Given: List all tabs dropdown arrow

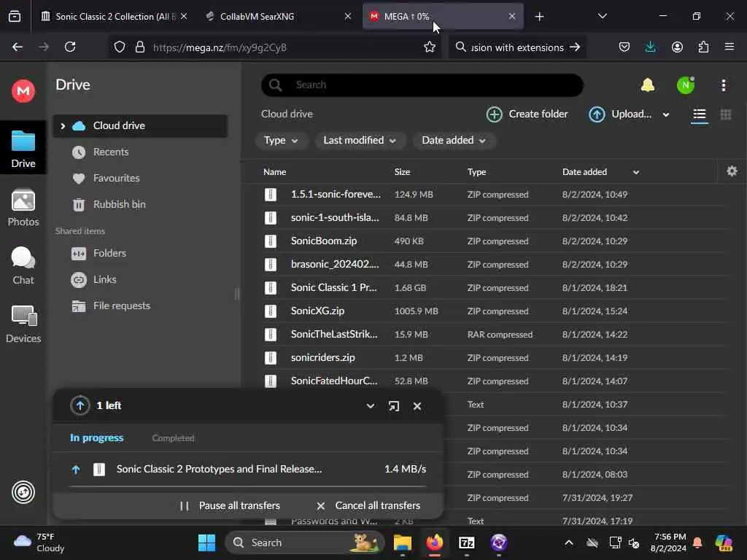Looking at the screenshot, I should (602, 16).
